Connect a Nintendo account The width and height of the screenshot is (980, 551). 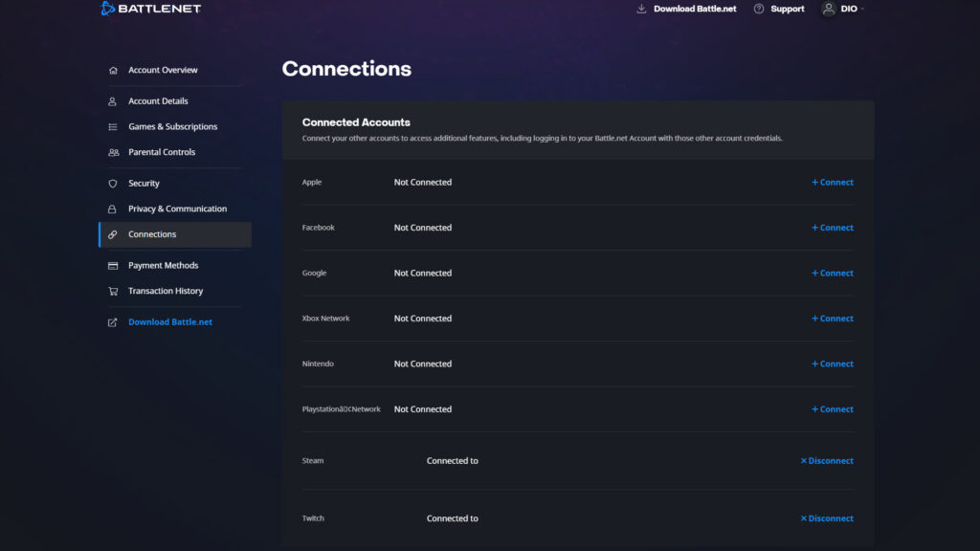tap(832, 364)
